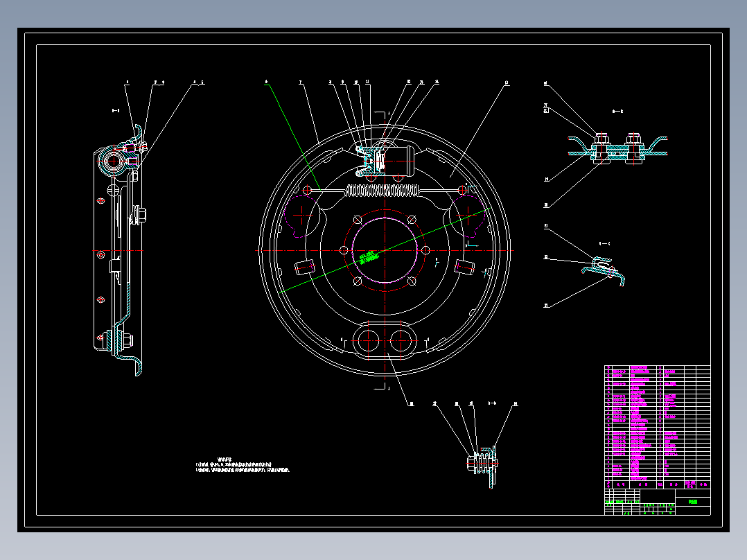Click the green drawing name cell in the title block
The height and width of the screenshot is (560, 747).
pyautogui.click(x=693, y=501)
